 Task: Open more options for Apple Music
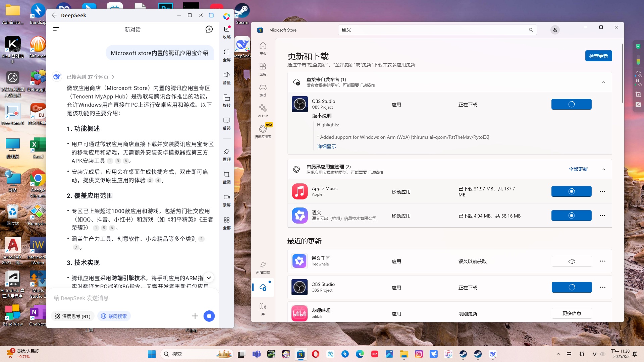(602, 191)
